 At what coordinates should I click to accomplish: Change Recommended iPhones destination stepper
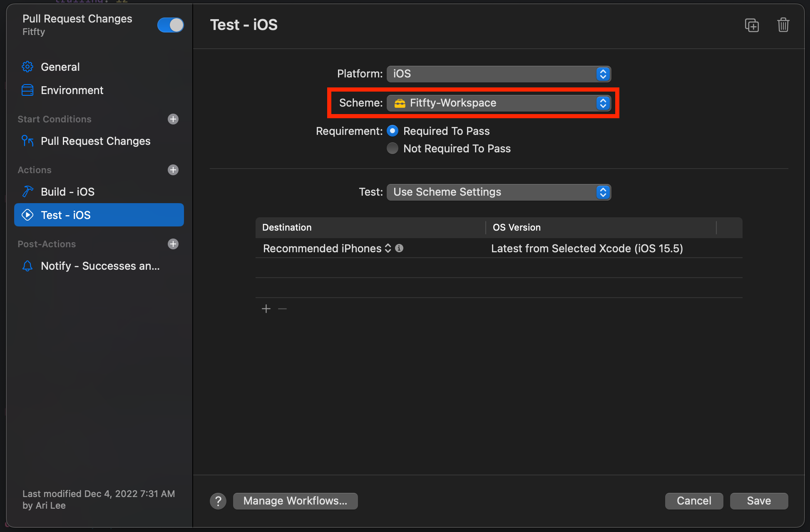coord(388,249)
